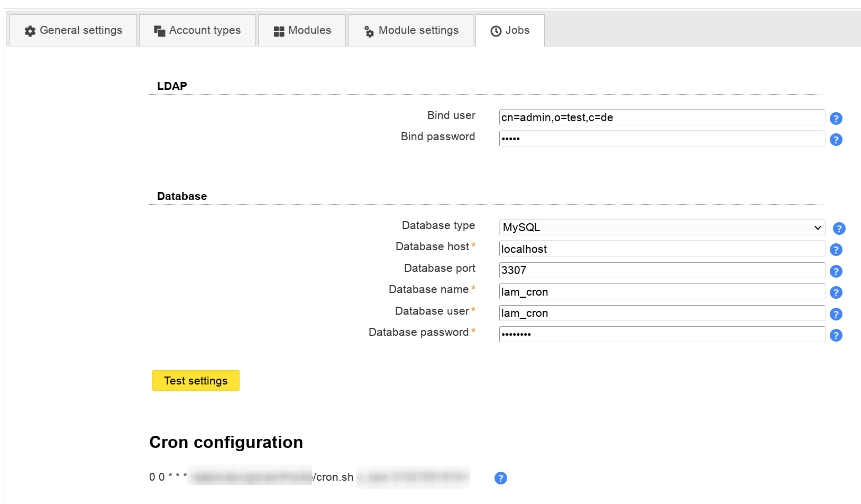The height and width of the screenshot is (504, 861).
Task: Click help icon next to Database user
Action: tap(836, 314)
